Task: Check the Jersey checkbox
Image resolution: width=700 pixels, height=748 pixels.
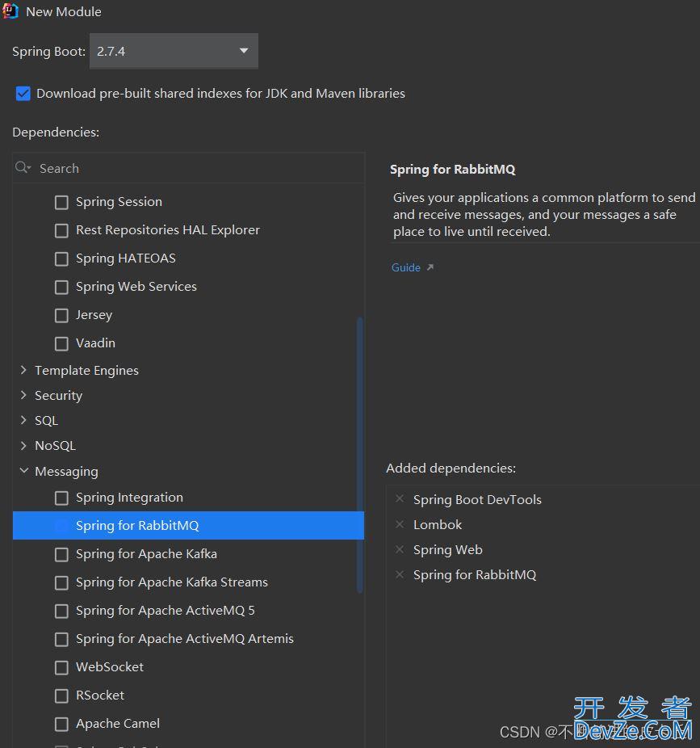Action: coord(61,315)
